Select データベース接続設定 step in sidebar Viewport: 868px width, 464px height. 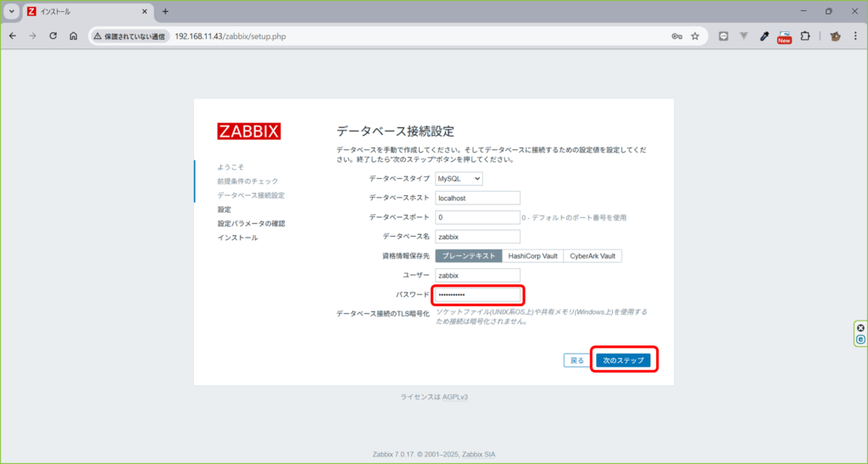(251, 195)
